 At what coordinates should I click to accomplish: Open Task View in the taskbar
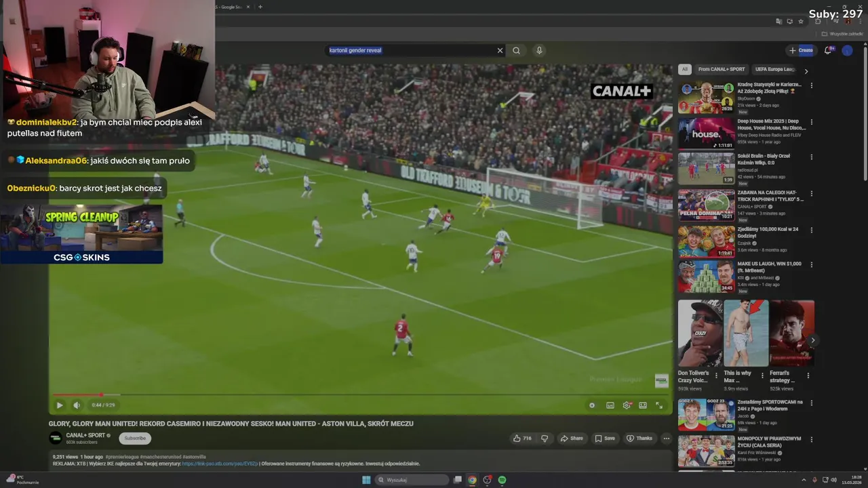click(458, 480)
